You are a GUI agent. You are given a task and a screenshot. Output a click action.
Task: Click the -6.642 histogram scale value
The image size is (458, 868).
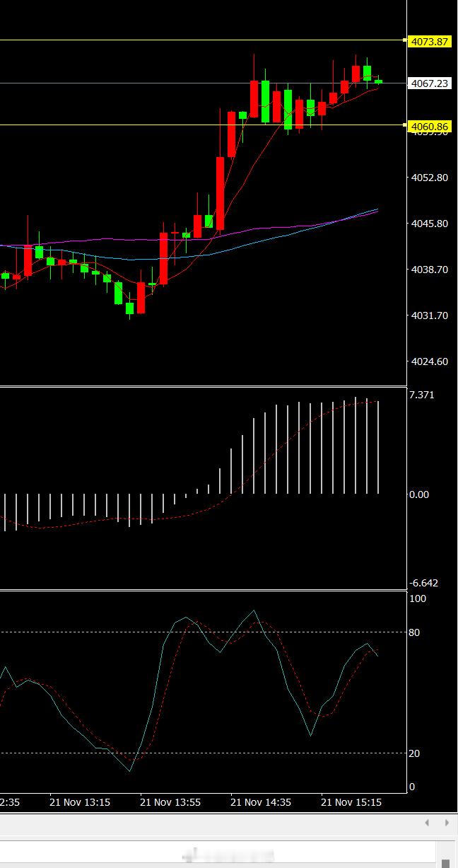click(x=424, y=583)
